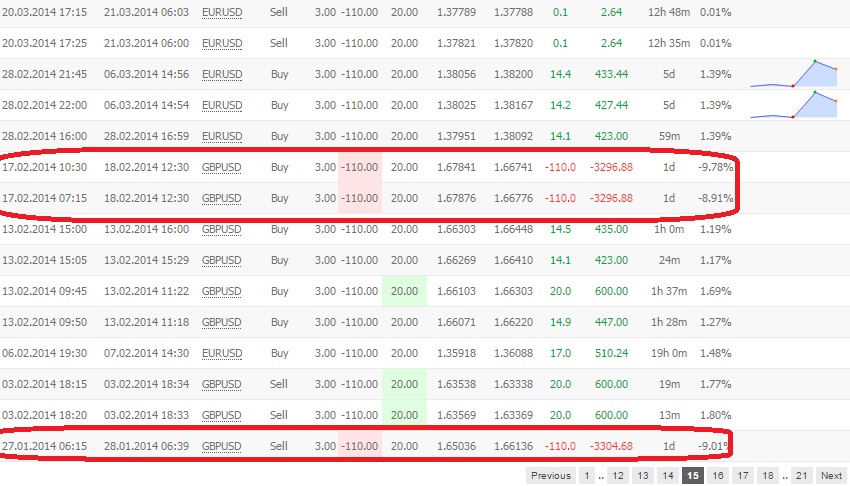Viewport: 850px width, 486px height.
Task: Click EURUSD link in 06.02.2014 19:30 row
Action: [x=222, y=352]
